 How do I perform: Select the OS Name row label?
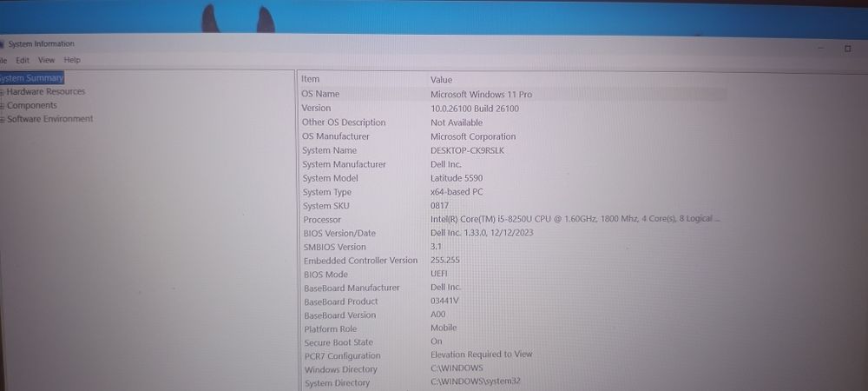coord(320,94)
